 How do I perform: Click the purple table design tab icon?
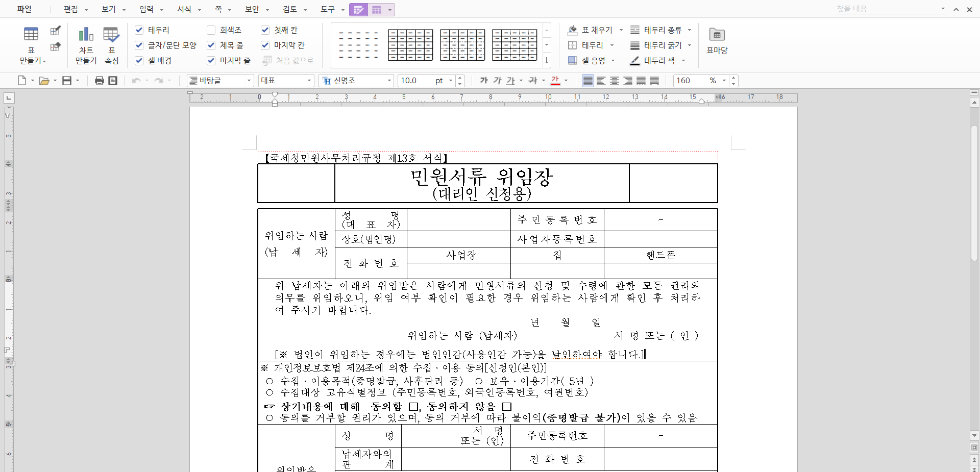tap(358, 10)
